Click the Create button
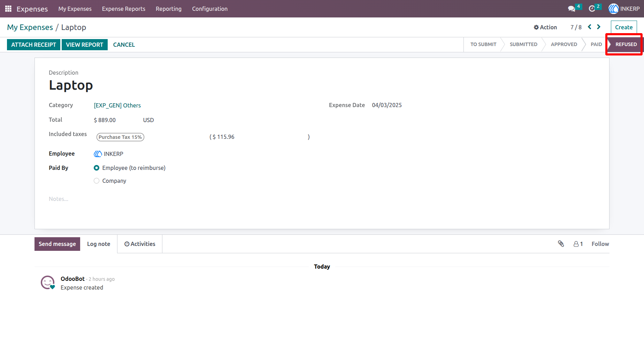 coord(624,27)
